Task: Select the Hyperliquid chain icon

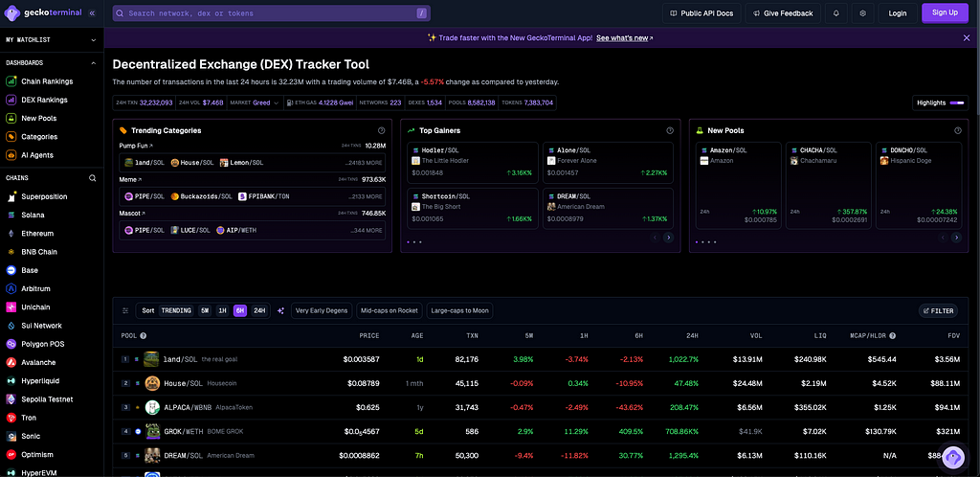Action: tap(11, 380)
